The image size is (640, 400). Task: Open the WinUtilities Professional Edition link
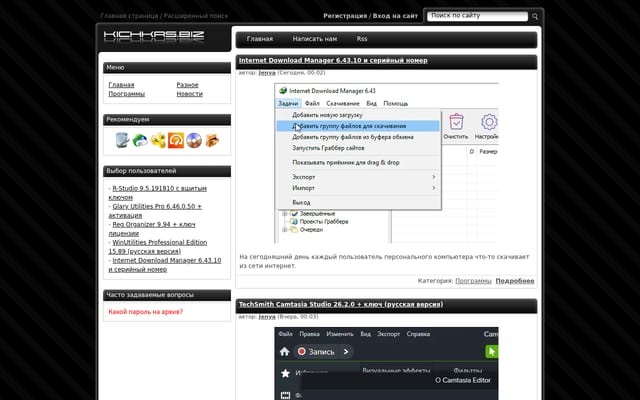158,247
